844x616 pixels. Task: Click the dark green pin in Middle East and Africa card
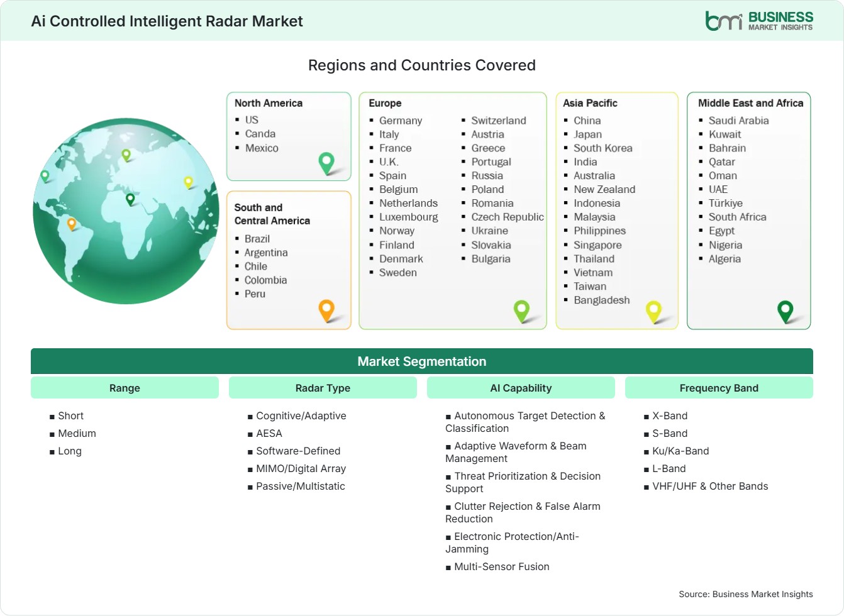pos(786,311)
